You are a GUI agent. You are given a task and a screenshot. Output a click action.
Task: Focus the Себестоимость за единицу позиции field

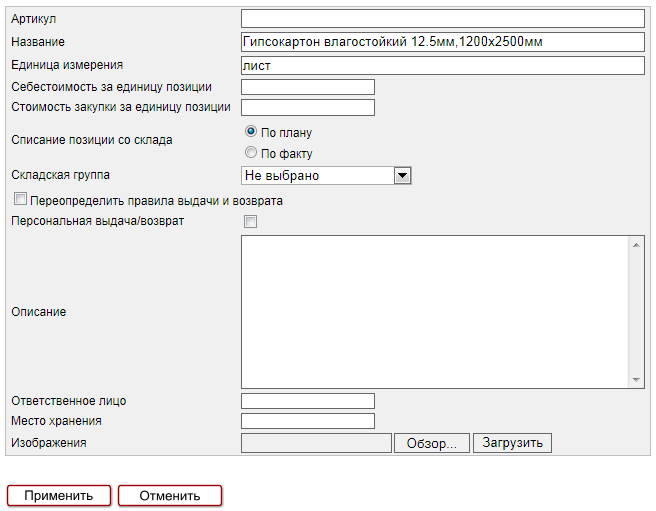308,87
